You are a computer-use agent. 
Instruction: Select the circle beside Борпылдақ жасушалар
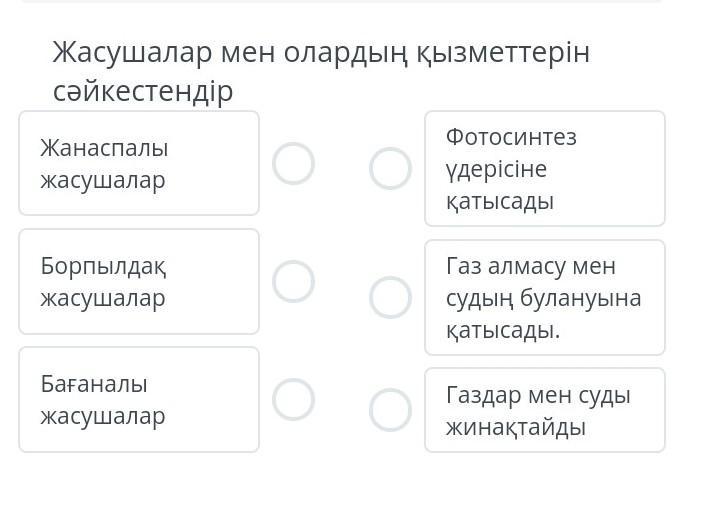pos(294,282)
